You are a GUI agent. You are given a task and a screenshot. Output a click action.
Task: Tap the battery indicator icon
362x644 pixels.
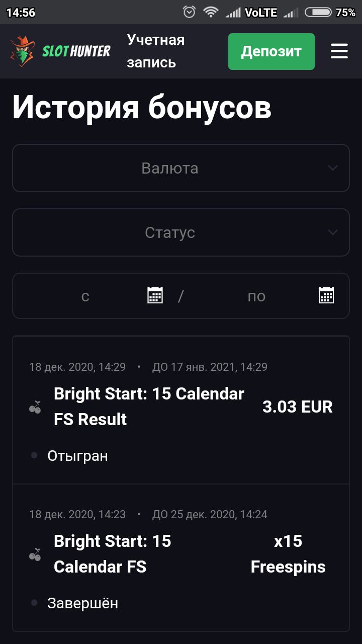(318, 12)
